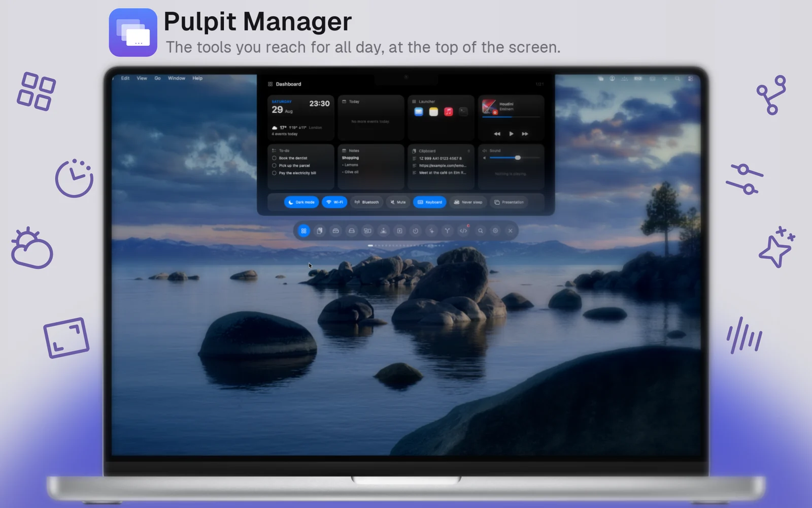Click the Sound volume slider
The height and width of the screenshot is (508, 812).
(514, 158)
